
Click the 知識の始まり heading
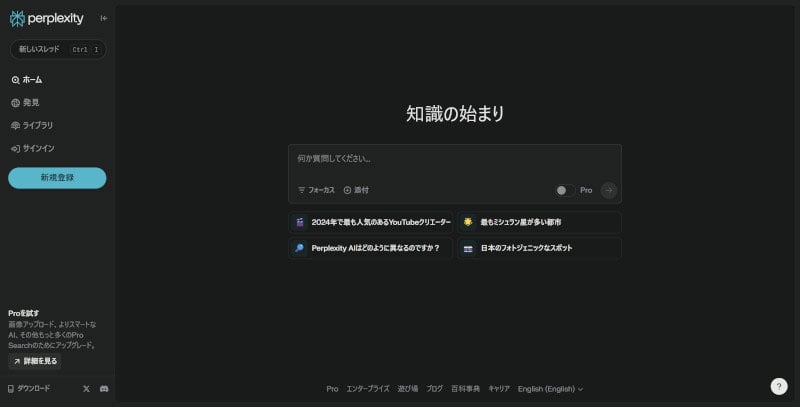point(455,113)
